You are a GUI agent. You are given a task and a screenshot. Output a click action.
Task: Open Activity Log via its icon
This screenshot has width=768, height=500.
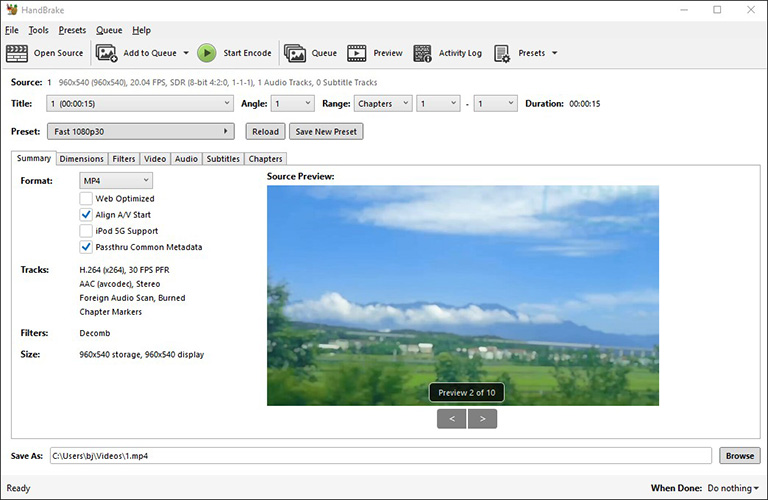pos(422,53)
